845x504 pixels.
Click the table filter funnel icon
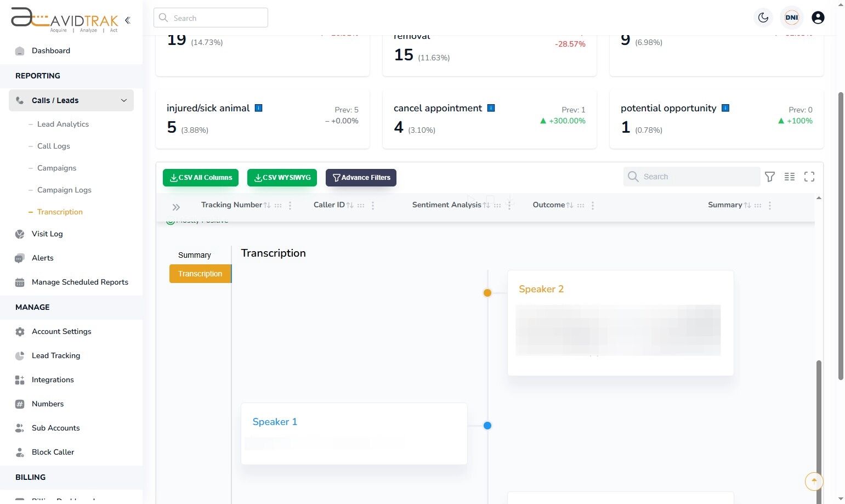point(770,177)
